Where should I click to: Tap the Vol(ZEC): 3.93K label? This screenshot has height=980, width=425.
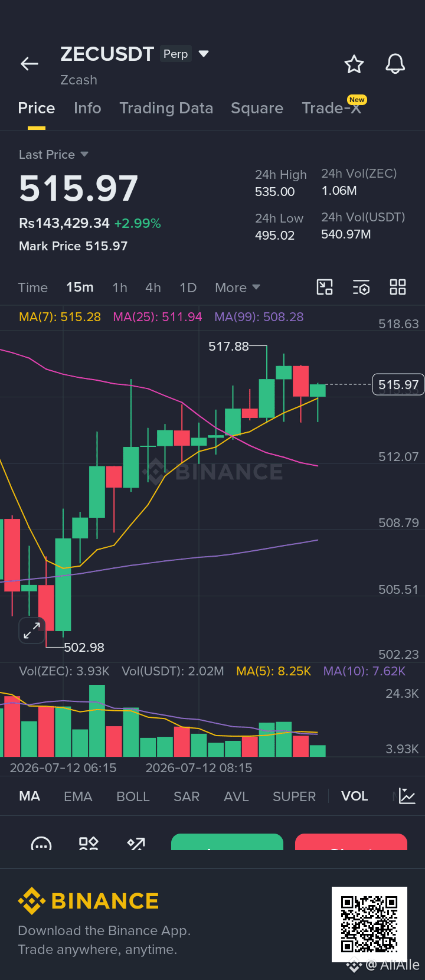[x=64, y=671]
